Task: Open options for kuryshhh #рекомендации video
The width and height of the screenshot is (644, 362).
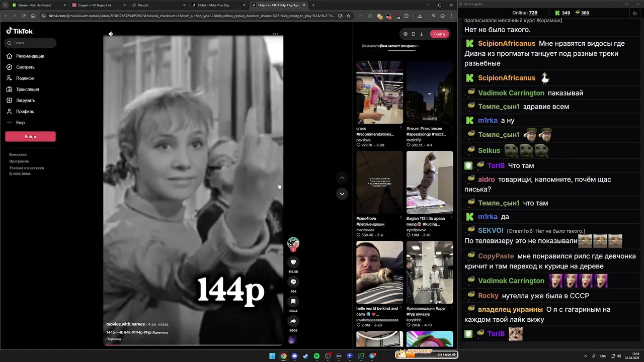Action: pos(451,308)
